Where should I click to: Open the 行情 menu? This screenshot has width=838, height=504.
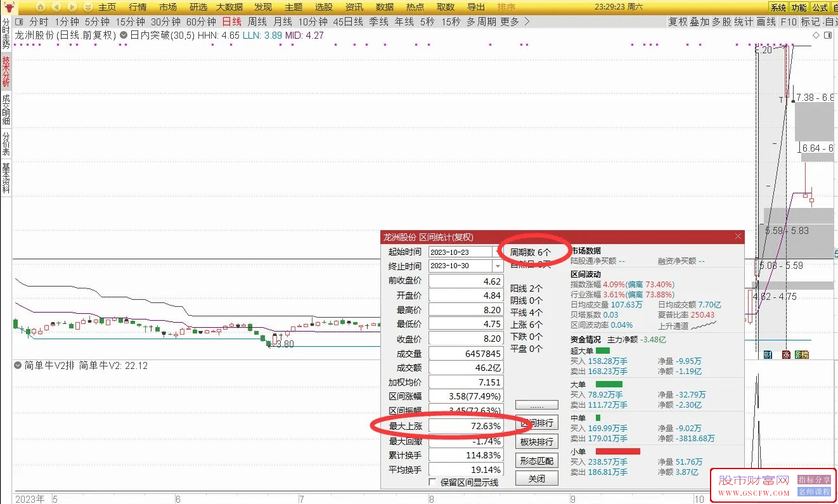(138, 7)
